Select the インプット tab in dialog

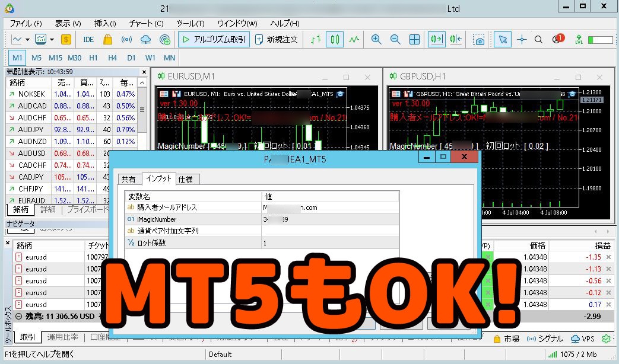click(x=158, y=178)
